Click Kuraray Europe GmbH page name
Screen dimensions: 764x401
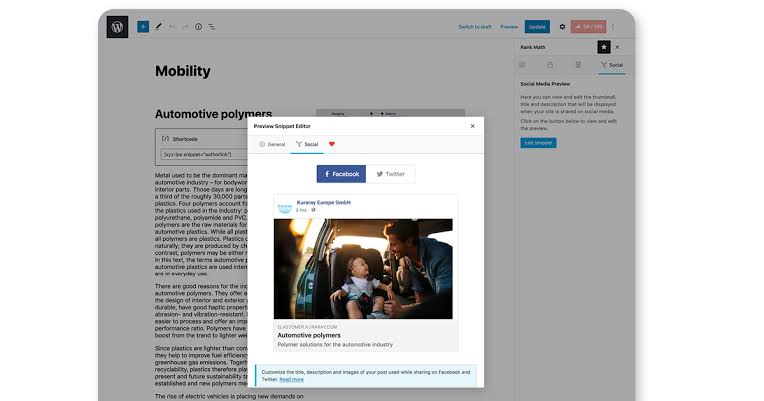[324, 202]
